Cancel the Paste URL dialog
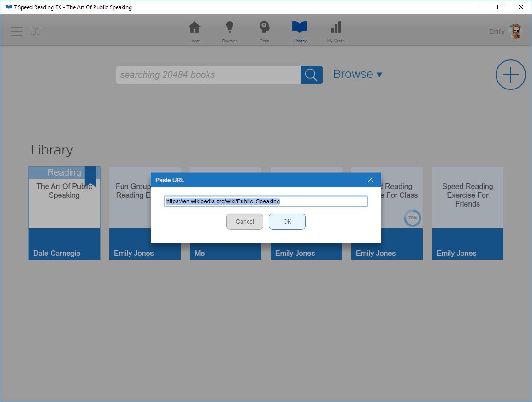The image size is (532, 402). pyautogui.click(x=244, y=221)
